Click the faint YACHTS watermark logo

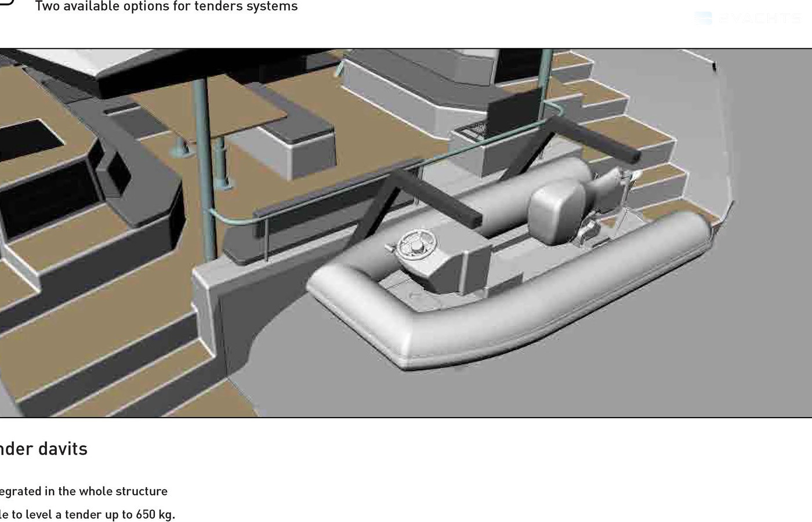pyautogui.click(x=748, y=19)
